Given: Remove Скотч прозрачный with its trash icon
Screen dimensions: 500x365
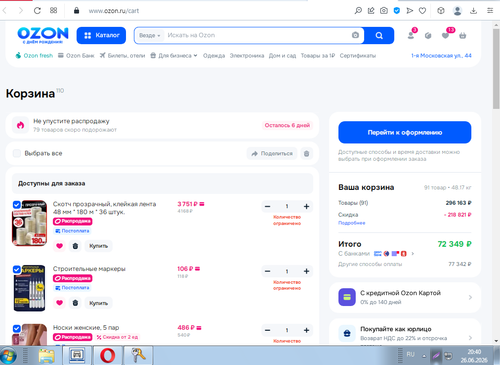Looking at the screenshot, I should [75, 246].
